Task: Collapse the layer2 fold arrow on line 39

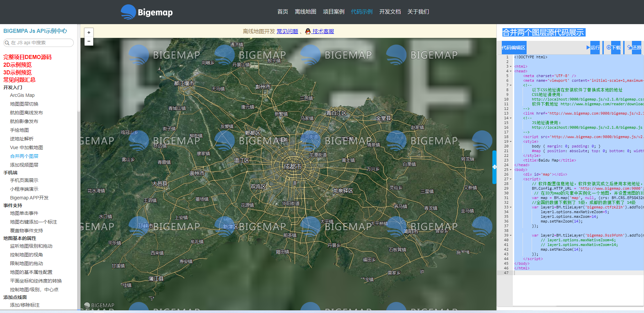Action: 511,235
